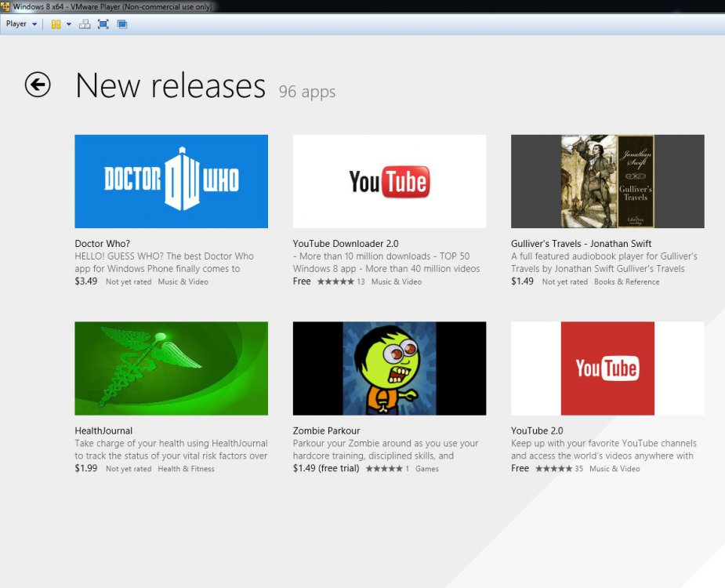Click the VMware icon in the title bar
725x588 pixels.
[x=6, y=5]
